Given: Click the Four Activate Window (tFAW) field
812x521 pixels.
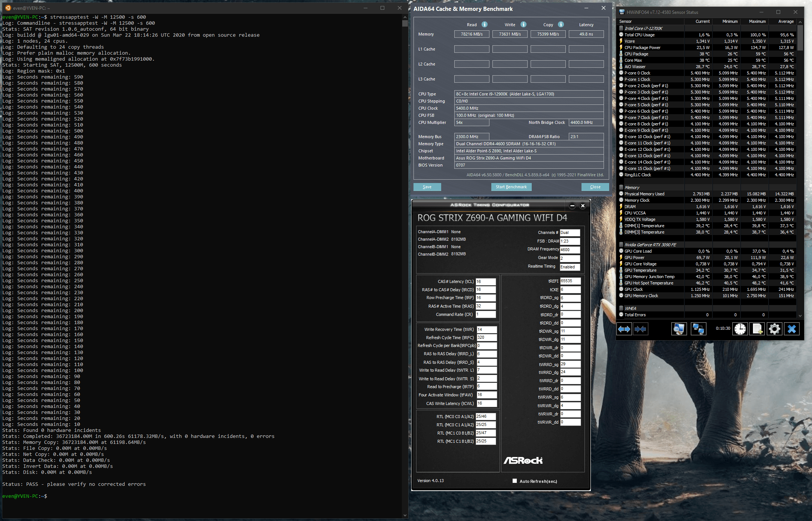Looking at the screenshot, I should (487, 395).
